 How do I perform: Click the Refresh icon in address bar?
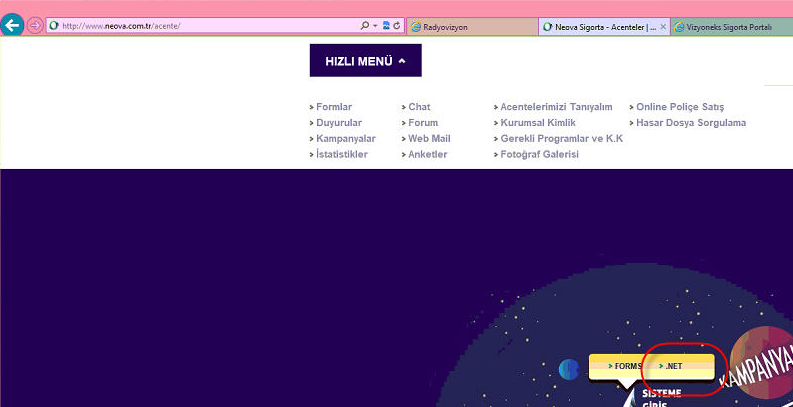pos(397,26)
